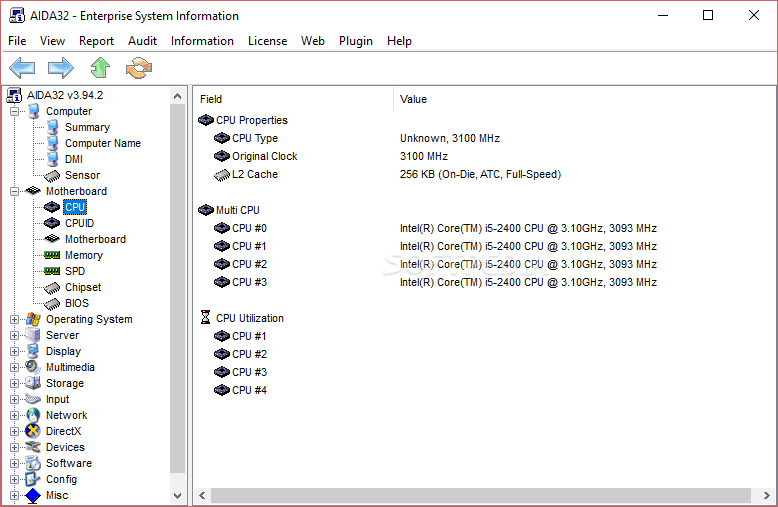Screen dimensions: 778x507
Task: Expand the Multimedia branch
Action: click(14, 367)
